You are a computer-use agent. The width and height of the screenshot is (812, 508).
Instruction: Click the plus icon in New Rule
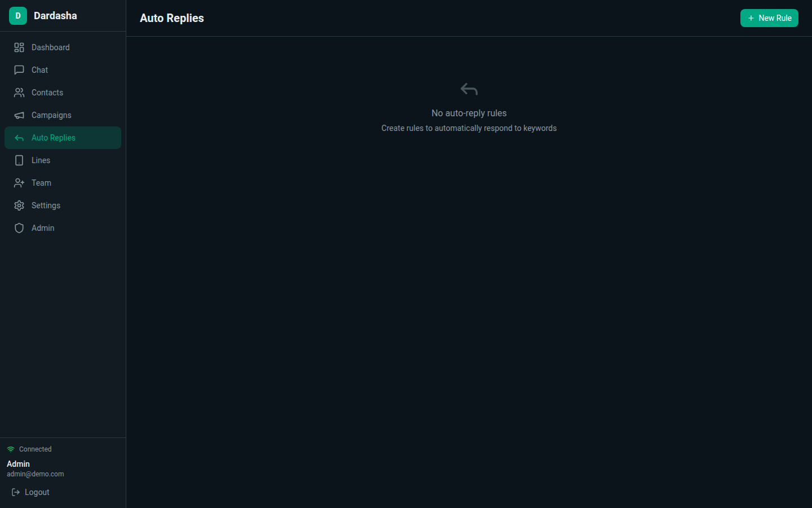(x=751, y=18)
